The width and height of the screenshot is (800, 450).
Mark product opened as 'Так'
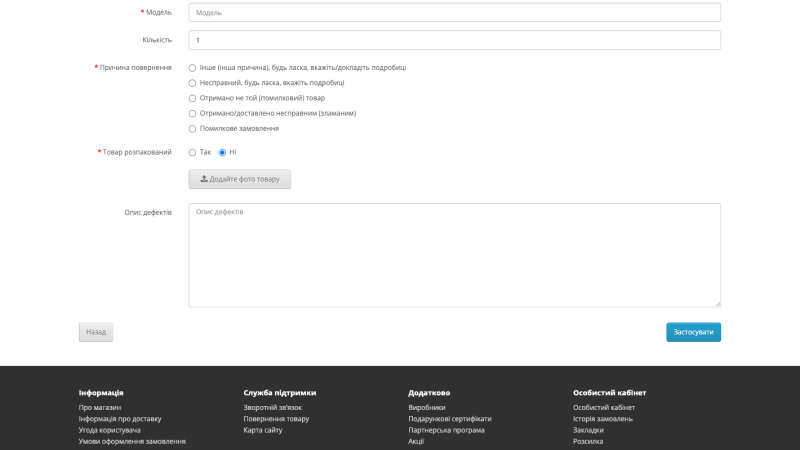coord(192,153)
